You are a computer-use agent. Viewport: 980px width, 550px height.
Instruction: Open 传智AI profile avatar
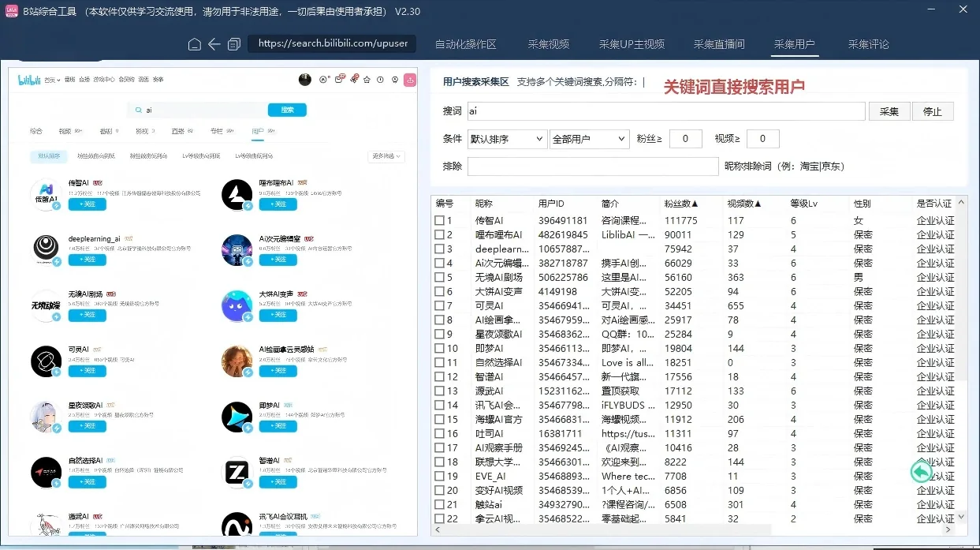click(46, 195)
